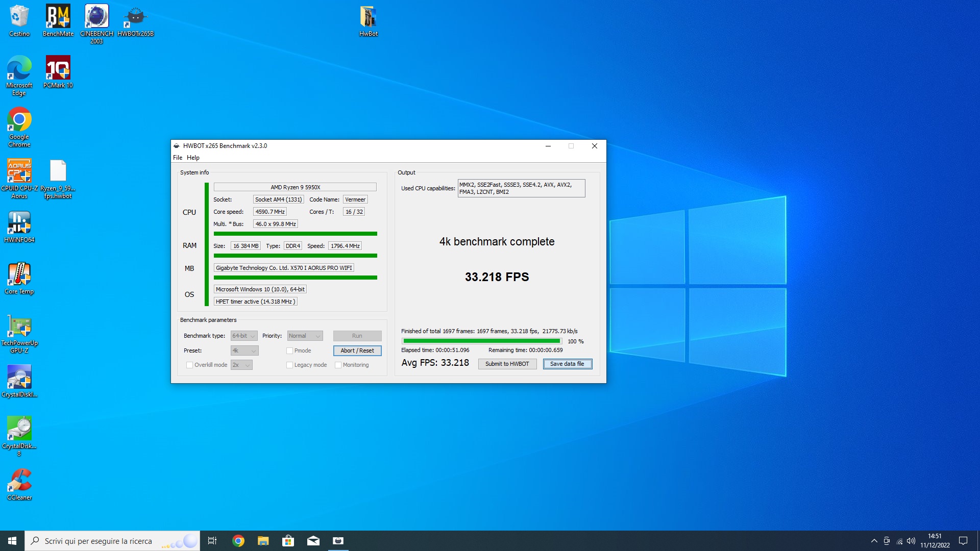Open the Cestino recycle bin icon

click(x=19, y=21)
